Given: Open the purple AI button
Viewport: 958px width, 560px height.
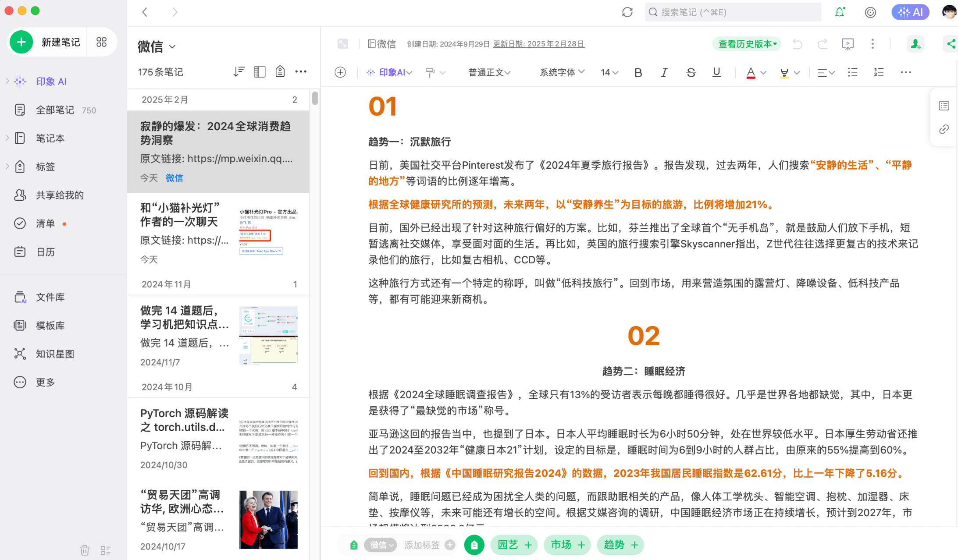Looking at the screenshot, I should click(x=910, y=12).
